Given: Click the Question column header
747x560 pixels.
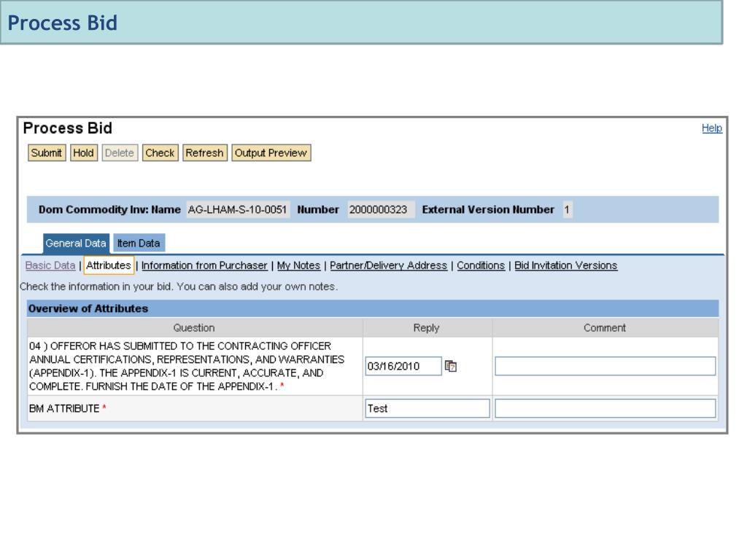Looking at the screenshot, I should point(194,327).
